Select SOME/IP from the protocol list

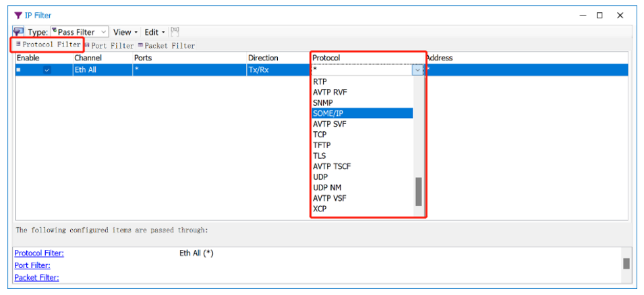[328, 113]
